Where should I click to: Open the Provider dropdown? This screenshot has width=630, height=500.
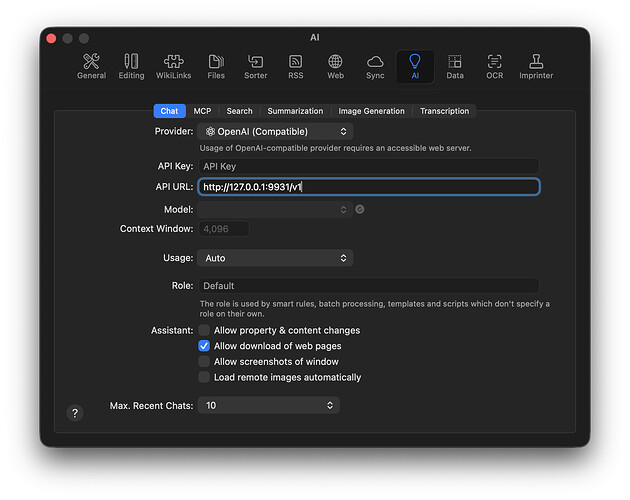[275, 131]
